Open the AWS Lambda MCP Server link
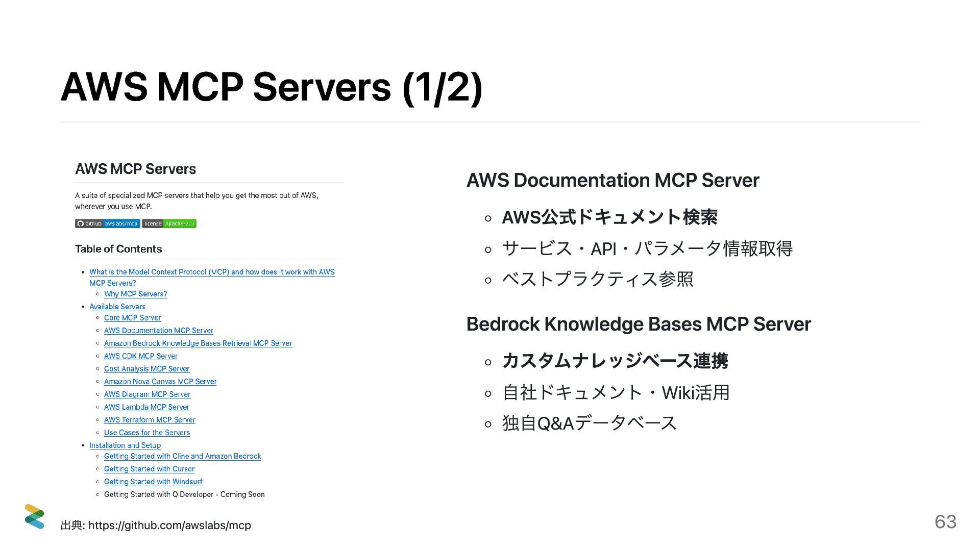 [x=146, y=407]
